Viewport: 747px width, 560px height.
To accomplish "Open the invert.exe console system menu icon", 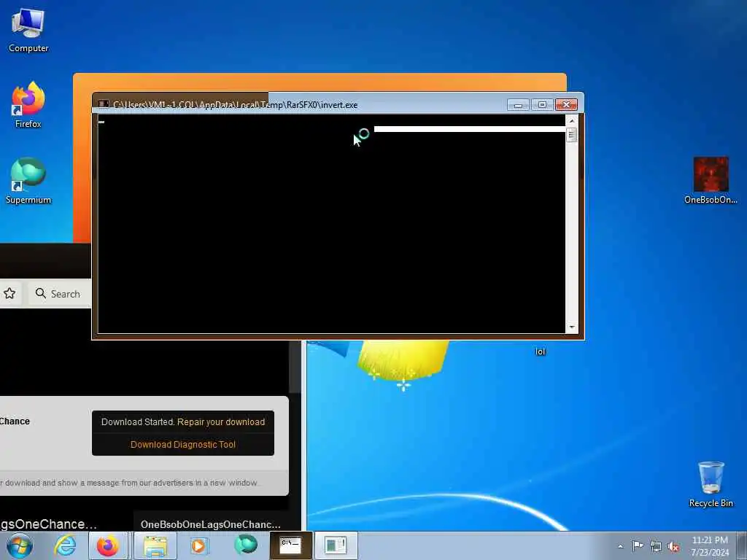I will coord(104,105).
